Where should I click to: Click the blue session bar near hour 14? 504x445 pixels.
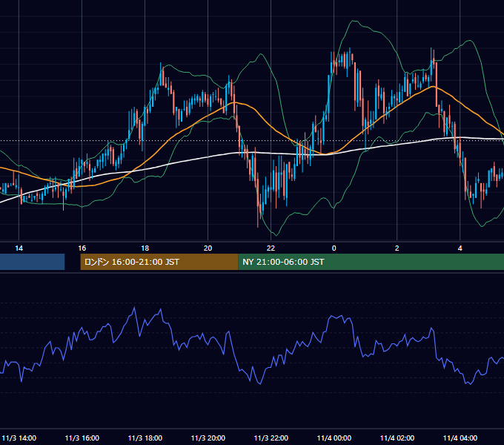pyautogui.click(x=32, y=262)
